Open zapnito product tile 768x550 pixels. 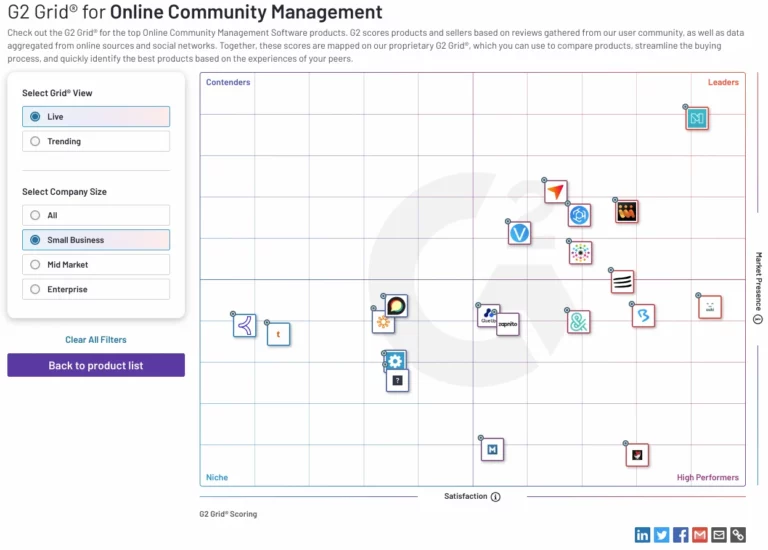pos(507,324)
